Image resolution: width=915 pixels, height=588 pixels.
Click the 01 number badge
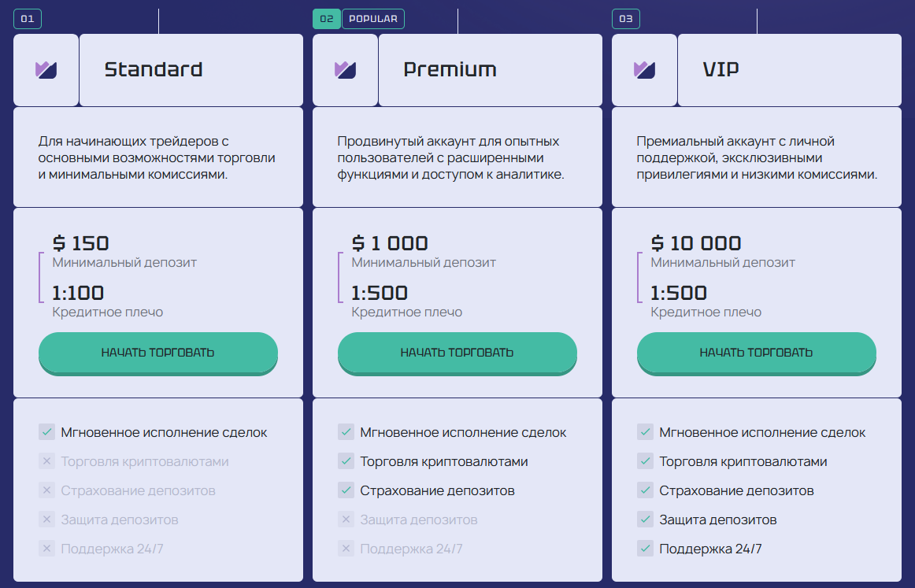(28, 19)
